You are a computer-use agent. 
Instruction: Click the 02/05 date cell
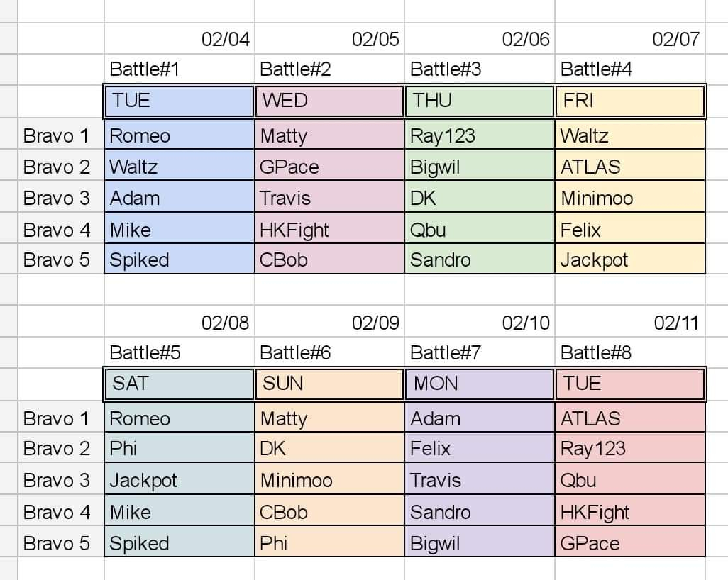click(330, 38)
